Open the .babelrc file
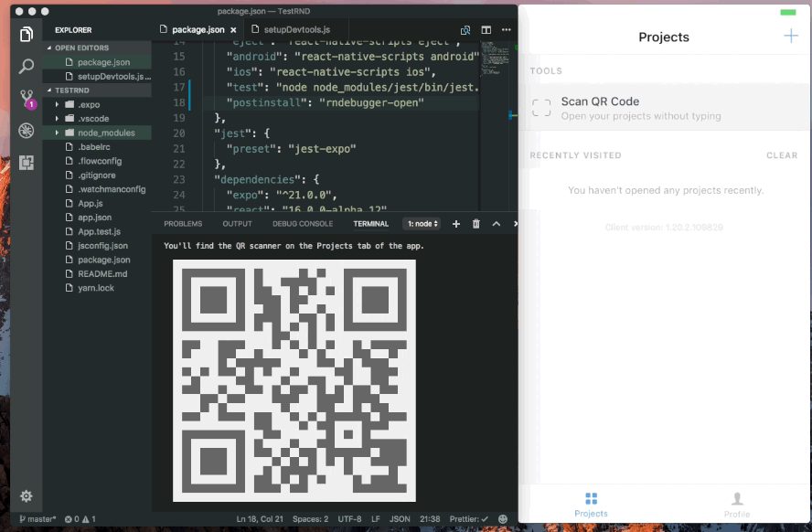This screenshot has width=812, height=532. pyautogui.click(x=97, y=147)
